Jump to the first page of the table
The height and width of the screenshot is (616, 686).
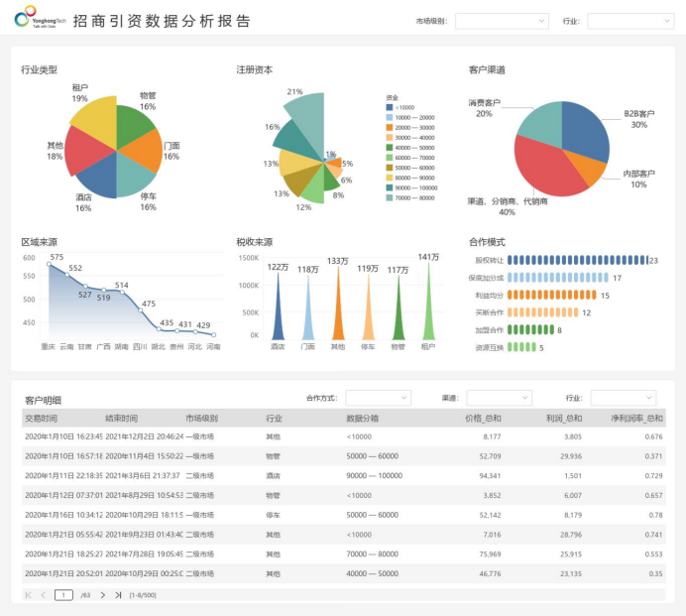click(28, 595)
